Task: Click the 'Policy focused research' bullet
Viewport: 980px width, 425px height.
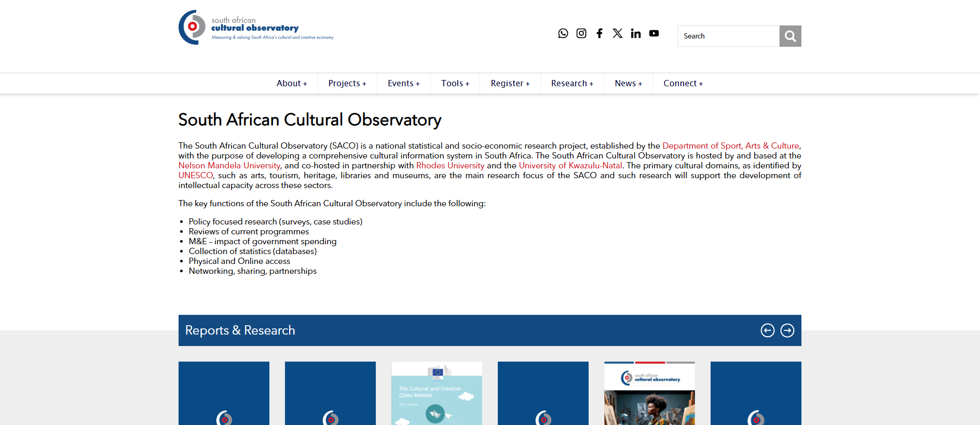Action: pyautogui.click(x=276, y=222)
